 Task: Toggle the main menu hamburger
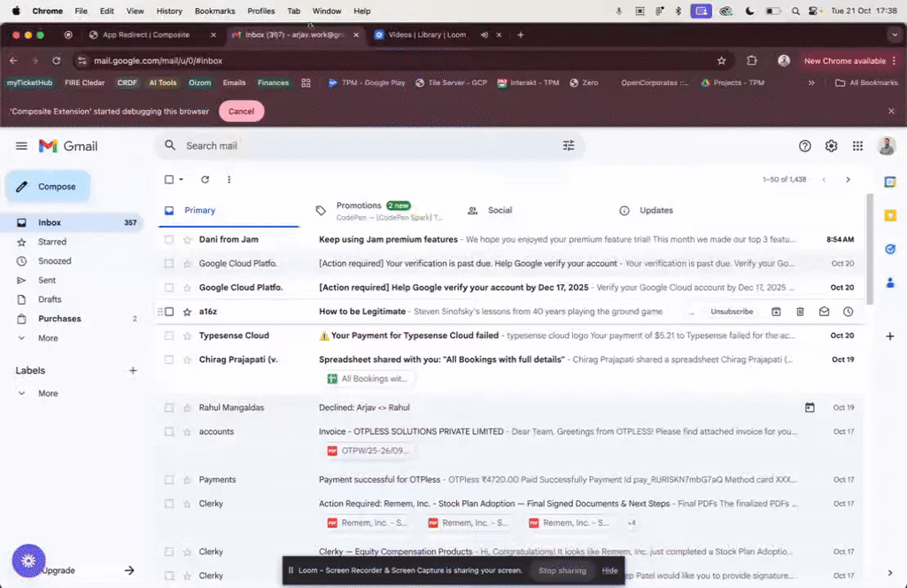pos(22,146)
